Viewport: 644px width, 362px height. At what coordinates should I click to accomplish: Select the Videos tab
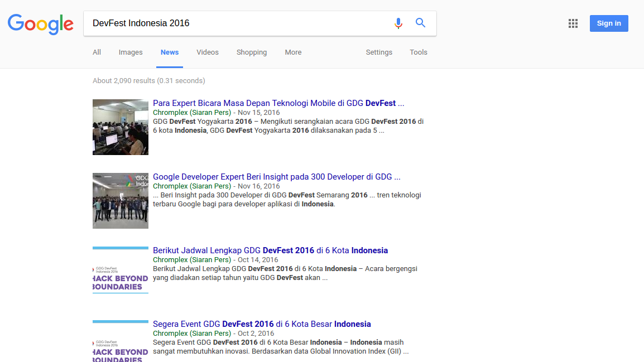point(208,52)
